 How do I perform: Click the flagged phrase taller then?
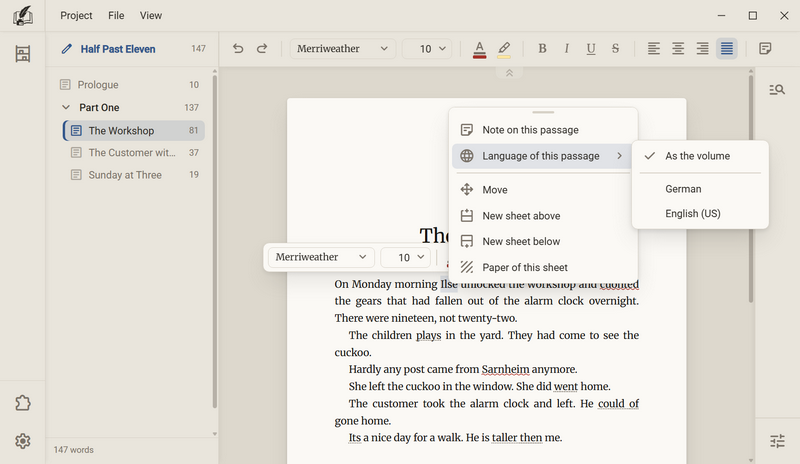point(517,437)
